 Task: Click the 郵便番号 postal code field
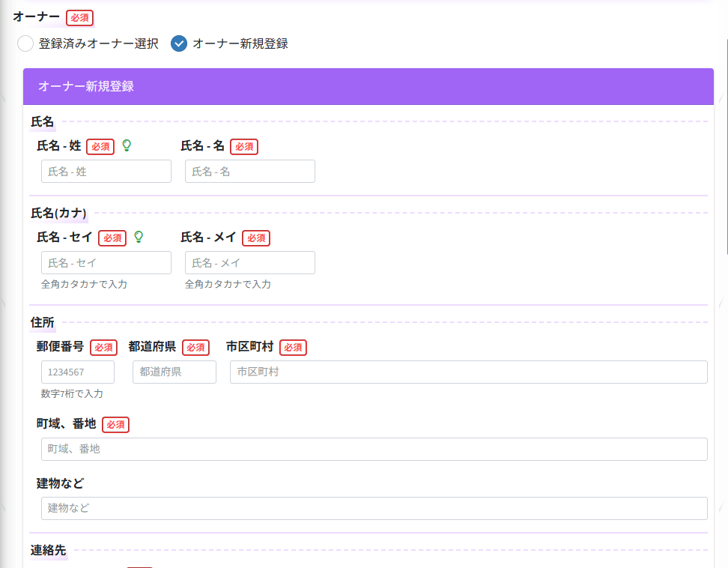(x=78, y=372)
